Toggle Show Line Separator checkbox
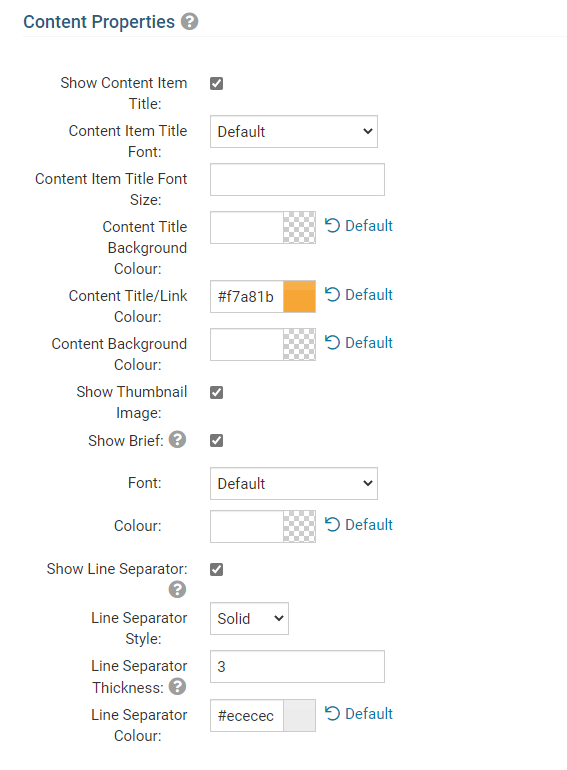The width and height of the screenshot is (567, 770). point(216,569)
